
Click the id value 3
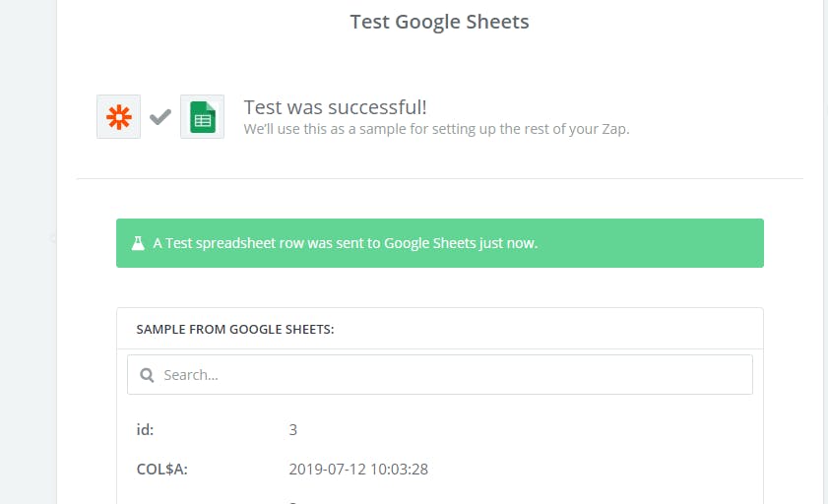tap(293, 429)
